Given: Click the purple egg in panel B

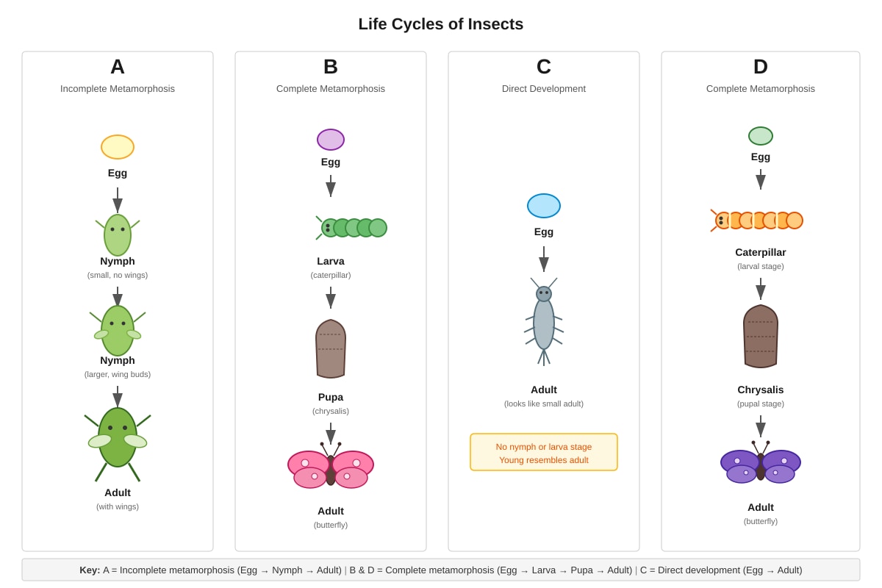Looking at the screenshot, I should pyautogui.click(x=331, y=140).
